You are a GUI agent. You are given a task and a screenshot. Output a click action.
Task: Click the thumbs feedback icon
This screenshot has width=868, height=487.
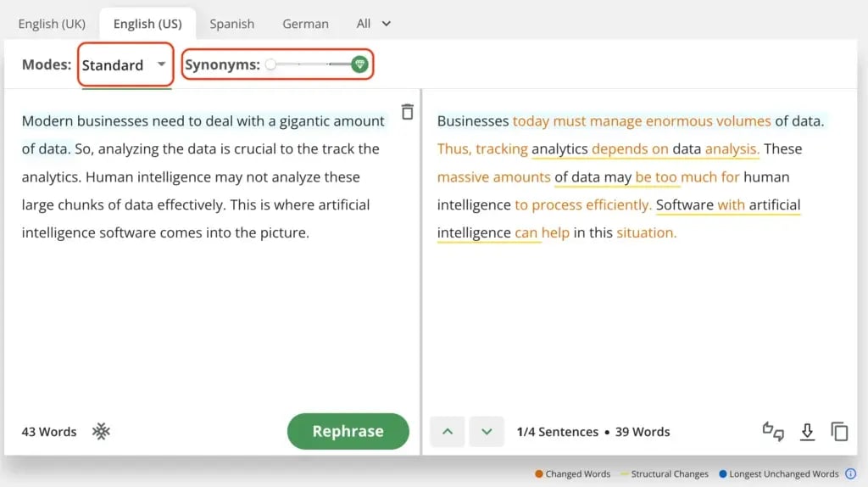pyautogui.click(x=773, y=432)
